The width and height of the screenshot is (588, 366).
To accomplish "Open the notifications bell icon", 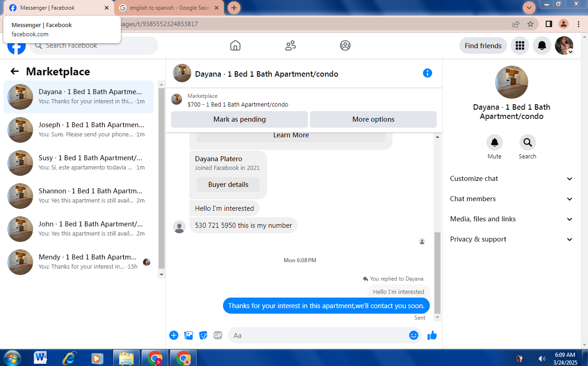I will click(542, 45).
